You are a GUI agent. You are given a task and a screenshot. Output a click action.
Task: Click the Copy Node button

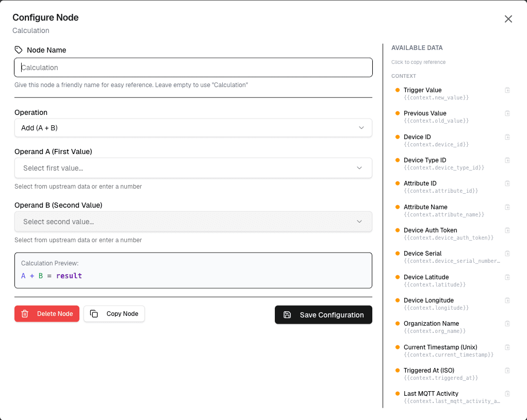(x=114, y=314)
